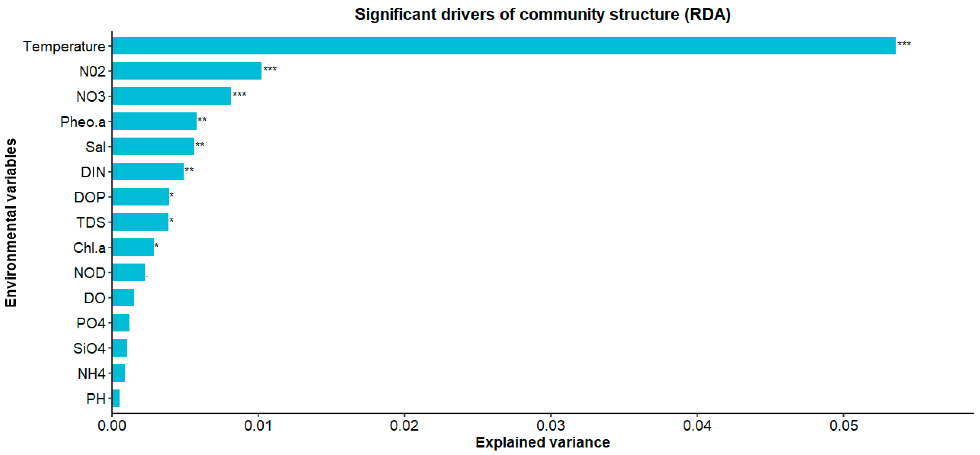Click the PH axis label
This screenshot has height=455, width=980.
click(96, 399)
